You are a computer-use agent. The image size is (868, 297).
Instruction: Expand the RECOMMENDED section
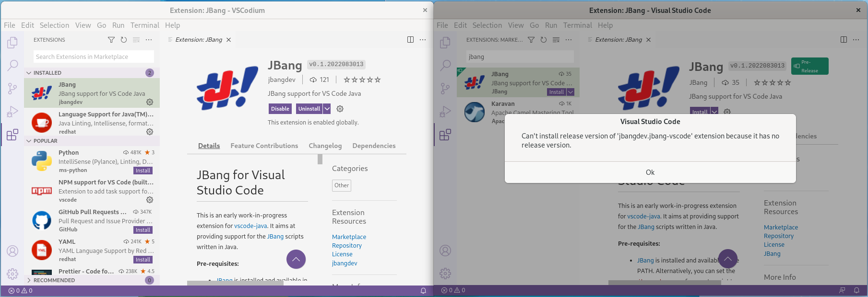tap(91, 280)
